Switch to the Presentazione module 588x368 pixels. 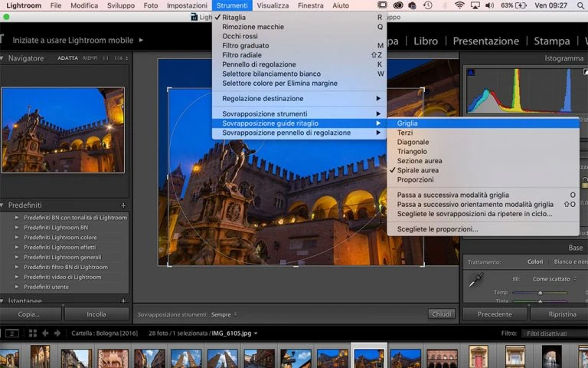(x=485, y=41)
